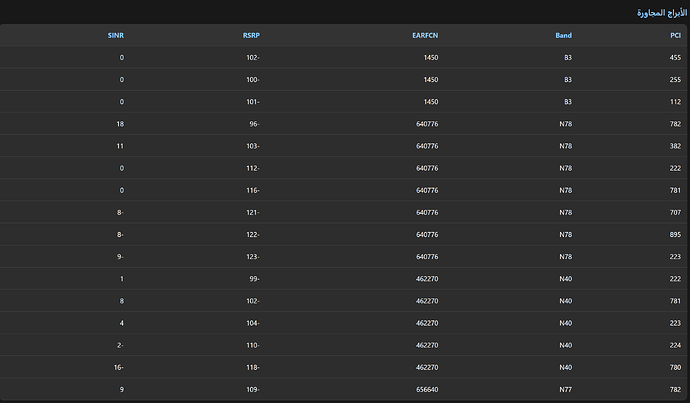This screenshot has width=690, height=403.
Task: Click the RSRP value 96- cell
Action: click(252, 124)
